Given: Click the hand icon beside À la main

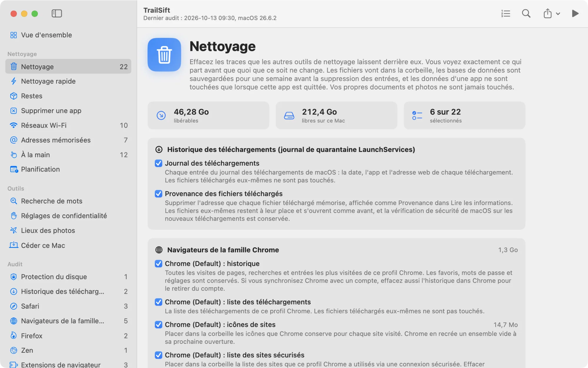Looking at the screenshot, I should pos(14,155).
